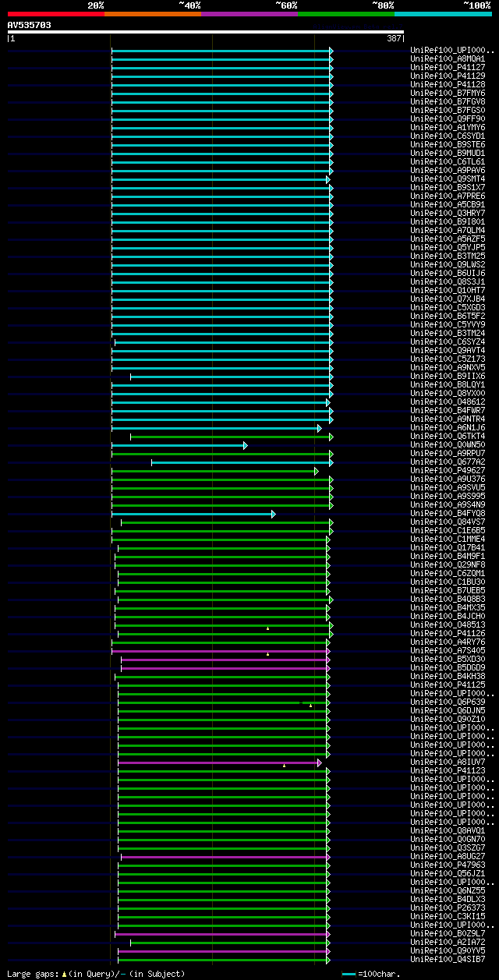499x980 pixels.
Task: Select the label UniRef100_C1MME4
Action: [448, 540]
